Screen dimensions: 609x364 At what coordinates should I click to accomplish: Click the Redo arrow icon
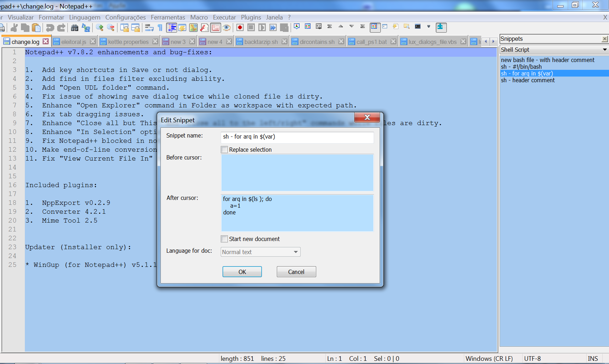click(x=61, y=28)
